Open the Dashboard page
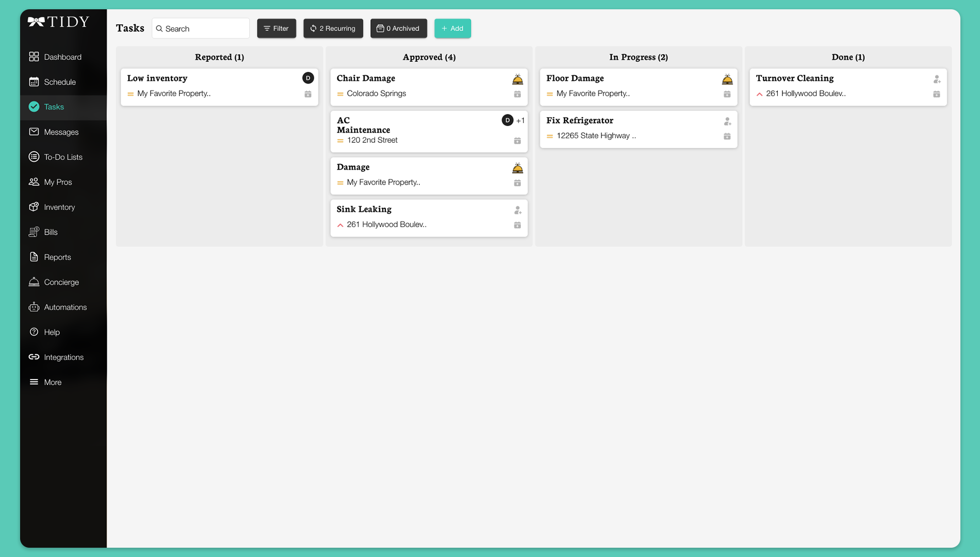 pyautogui.click(x=62, y=57)
